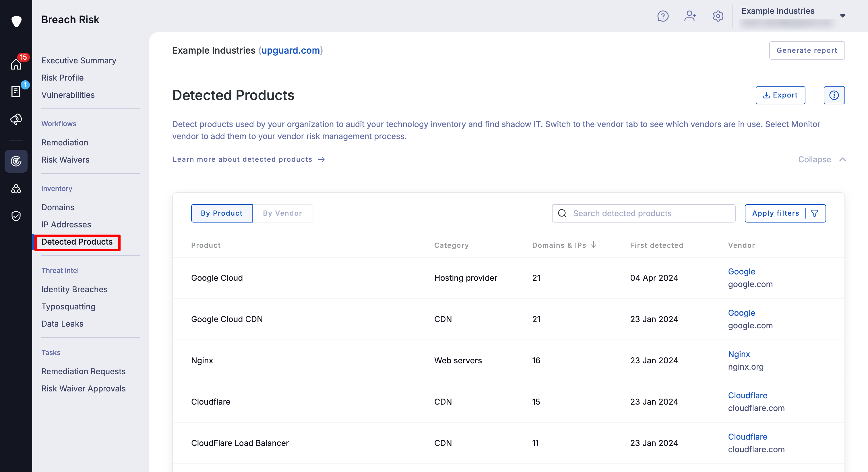The width and height of the screenshot is (868, 472).
Task: Go to Vulnerabilities
Action: click(x=68, y=95)
